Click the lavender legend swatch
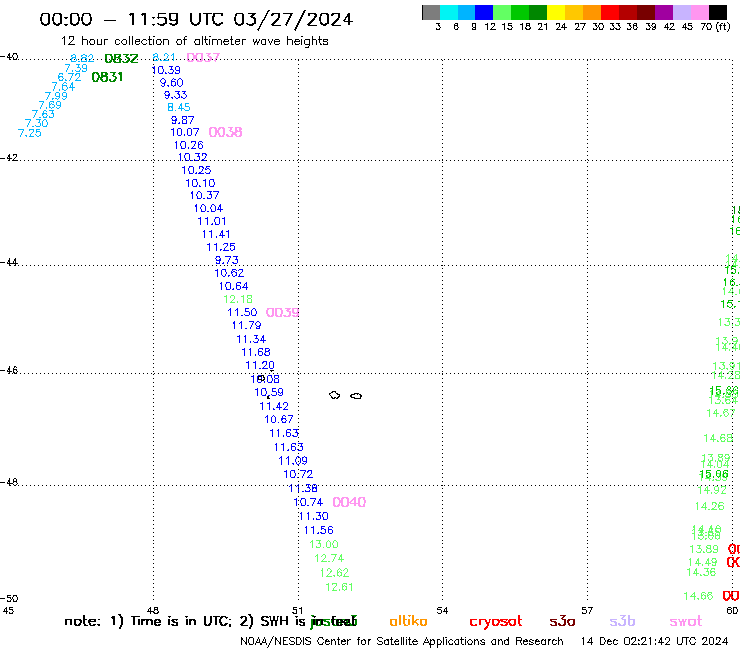 (681, 13)
